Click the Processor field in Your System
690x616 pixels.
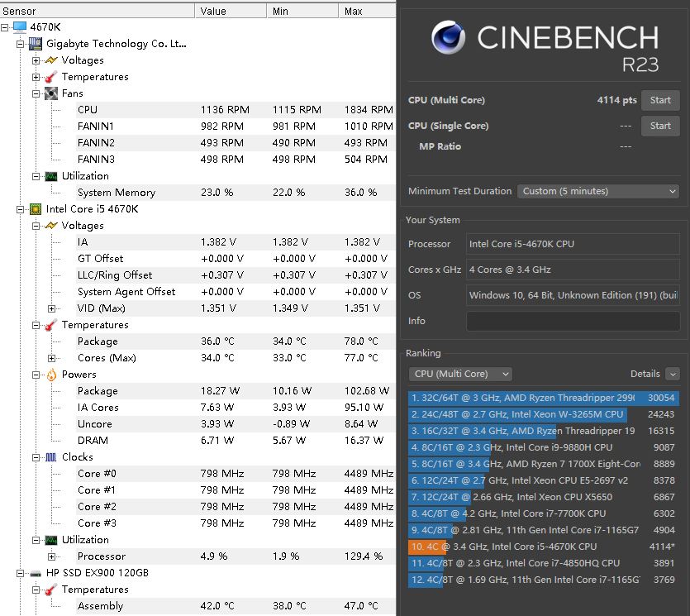click(573, 244)
